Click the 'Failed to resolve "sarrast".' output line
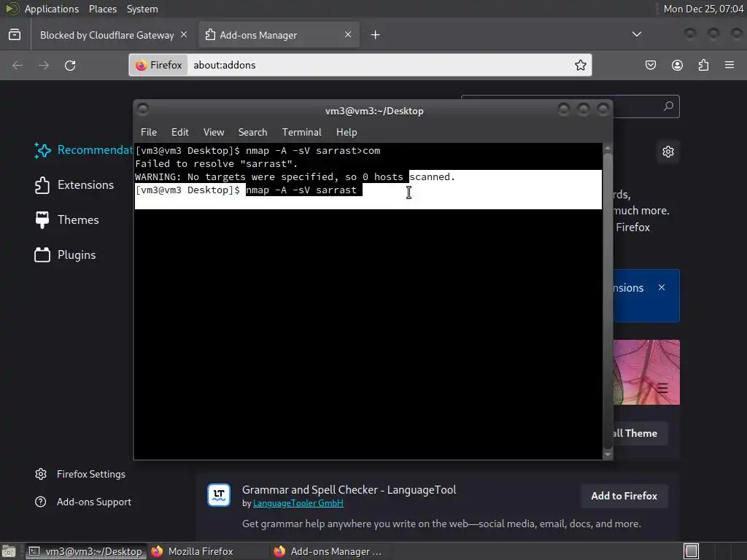The image size is (747, 560). tap(216, 164)
